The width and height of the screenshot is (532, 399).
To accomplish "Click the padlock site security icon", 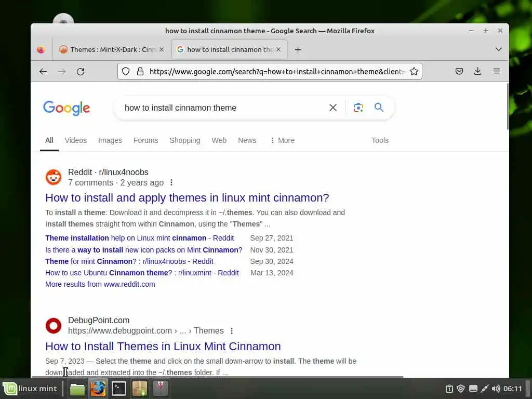I will point(140,71).
